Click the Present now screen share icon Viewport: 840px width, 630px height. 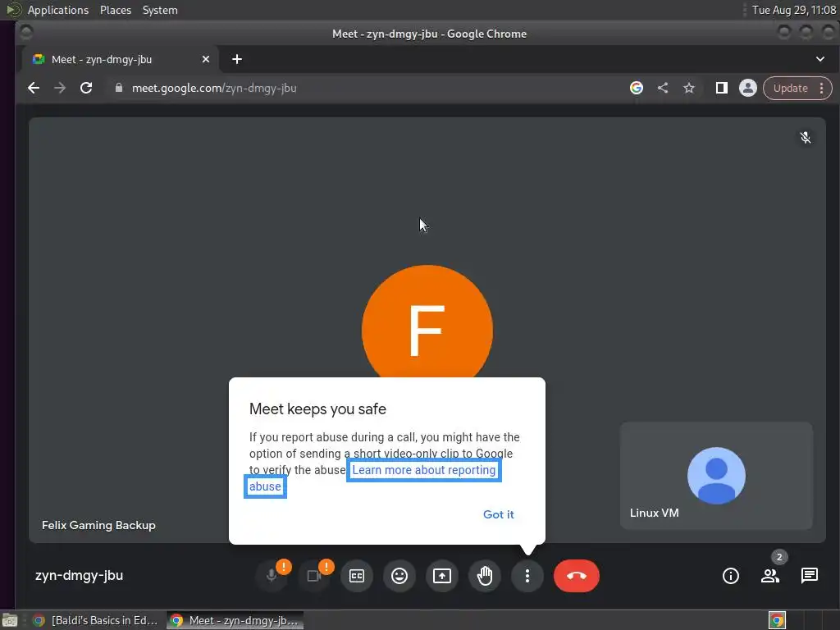(442, 576)
